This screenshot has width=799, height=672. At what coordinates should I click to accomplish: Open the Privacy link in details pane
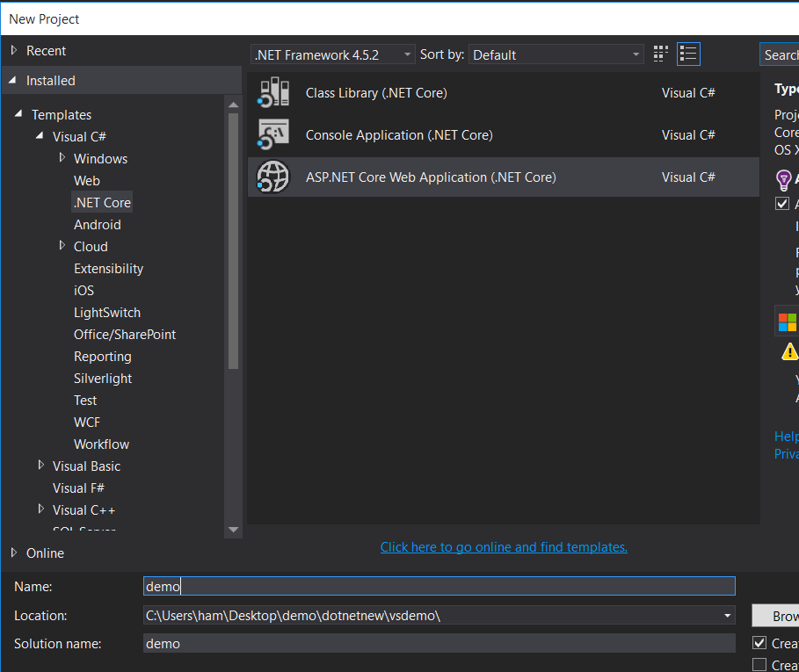click(x=787, y=453)
